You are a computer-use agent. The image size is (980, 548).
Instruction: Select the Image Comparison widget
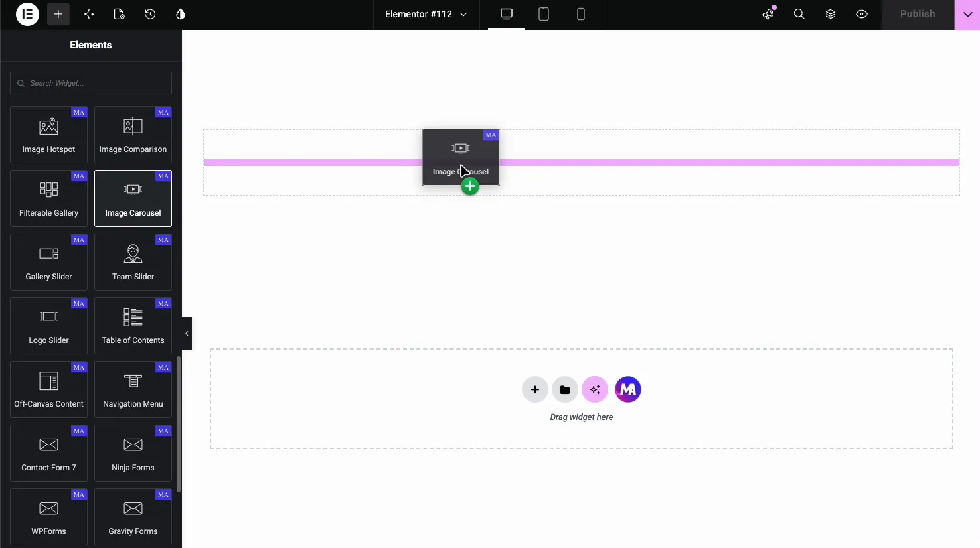(133, 135)
